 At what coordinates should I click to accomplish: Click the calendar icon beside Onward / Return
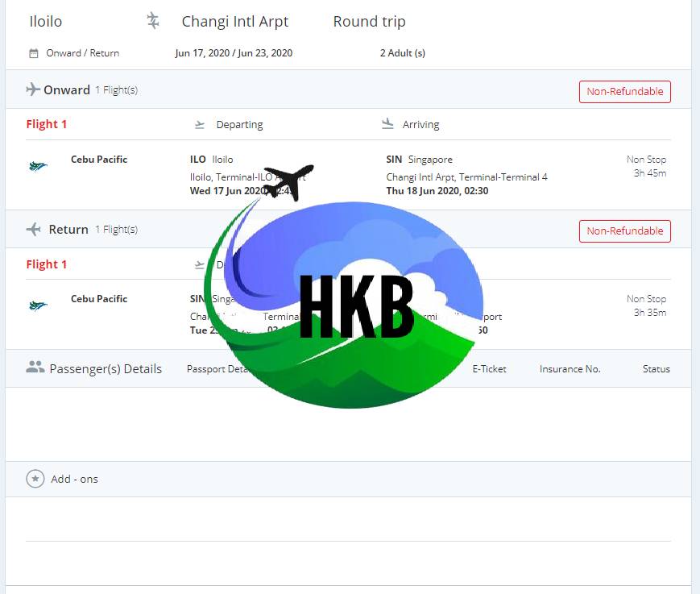34,53
